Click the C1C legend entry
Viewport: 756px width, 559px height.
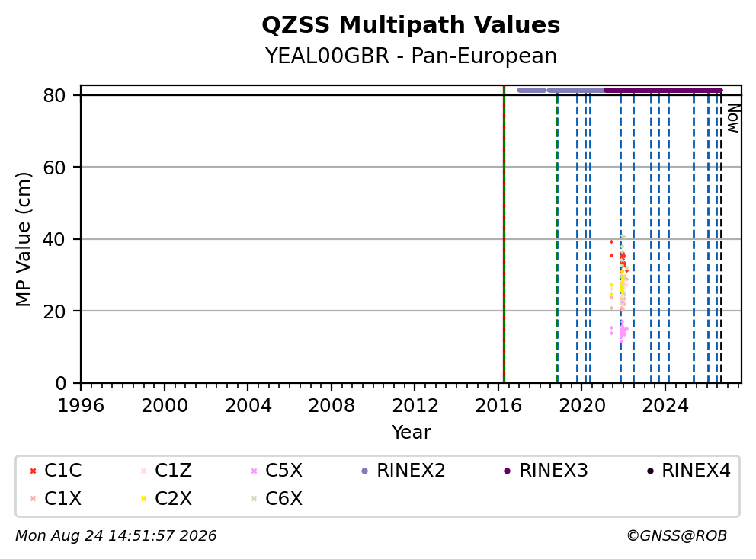click(x=55, y=471)
